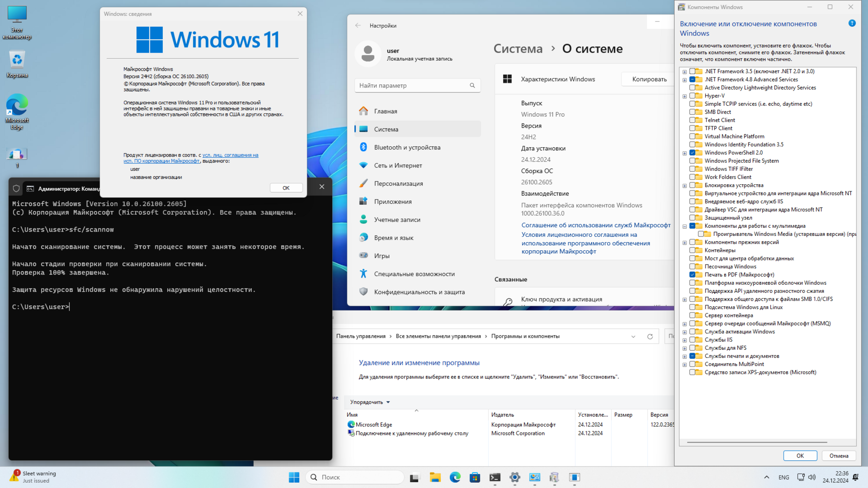Viewport: 868px width, 488px height.
Task: Select Этот компьютер desktop icon
Action: click(x=17, y=22)
